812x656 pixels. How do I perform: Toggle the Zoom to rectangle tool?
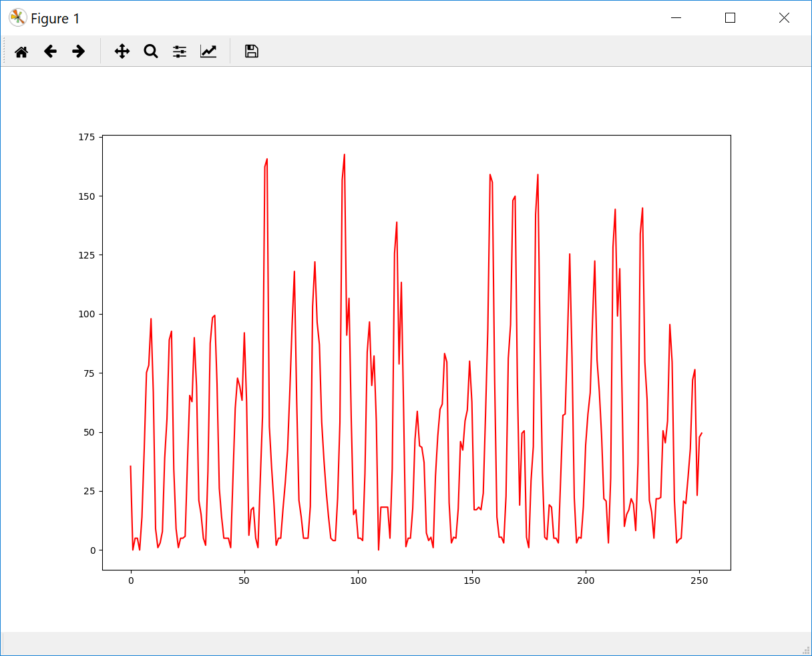(151, 51)
